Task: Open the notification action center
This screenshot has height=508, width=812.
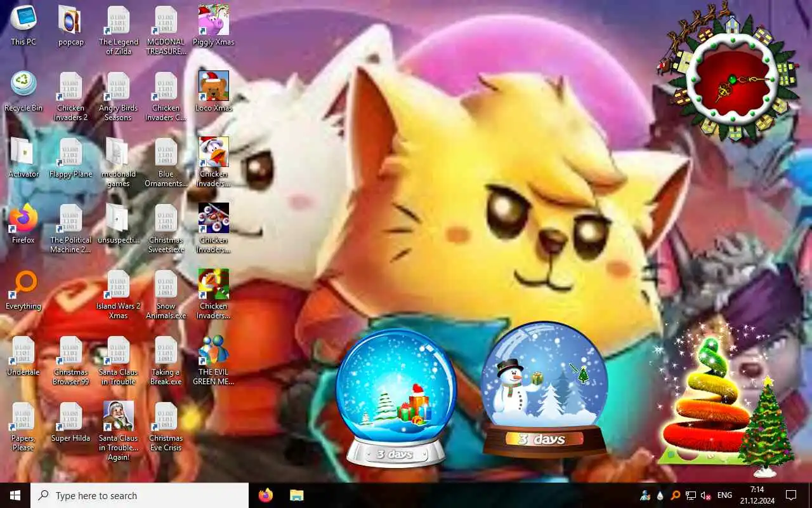Action: pyautogui.click(x=791, y=495)
